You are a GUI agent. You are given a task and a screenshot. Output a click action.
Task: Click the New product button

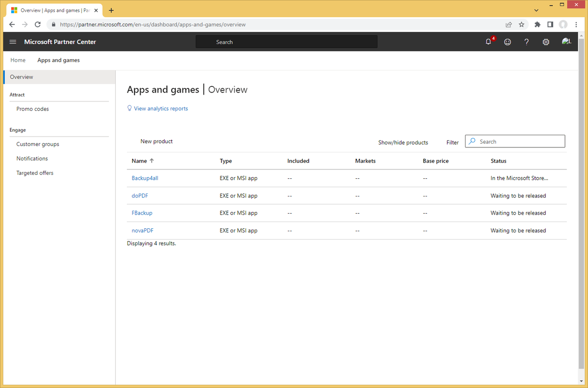[x=157, y=141]
